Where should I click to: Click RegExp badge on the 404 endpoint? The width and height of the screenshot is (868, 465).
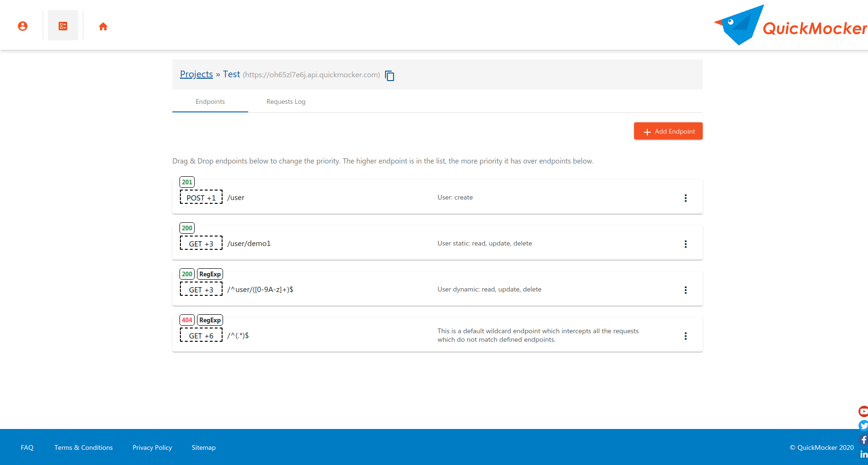210,320
